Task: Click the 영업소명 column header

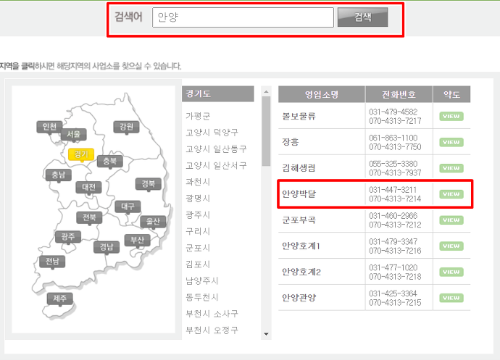Action: (x=322, y=94)
